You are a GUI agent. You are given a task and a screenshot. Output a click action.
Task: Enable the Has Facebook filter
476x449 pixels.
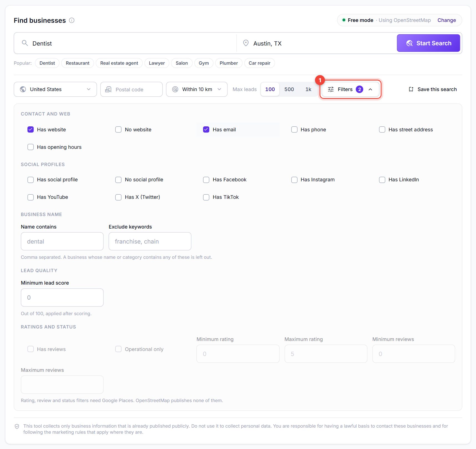coord(206,180)
